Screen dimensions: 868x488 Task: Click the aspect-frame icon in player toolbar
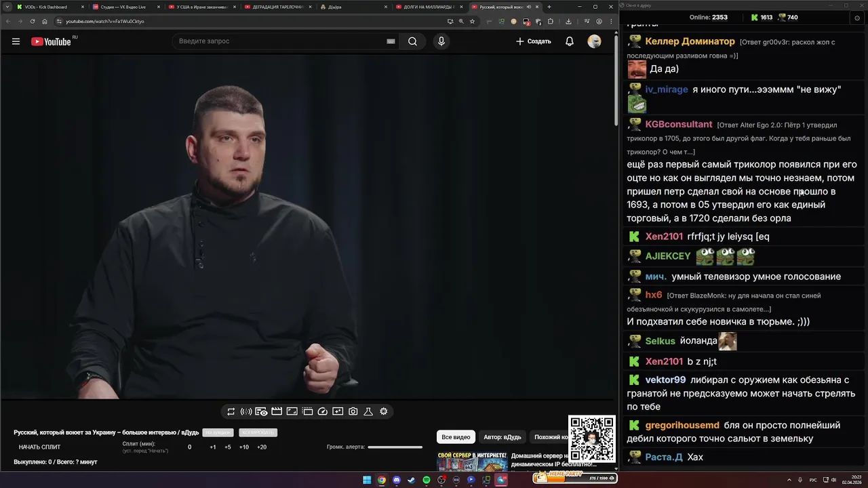pos(292,411)
